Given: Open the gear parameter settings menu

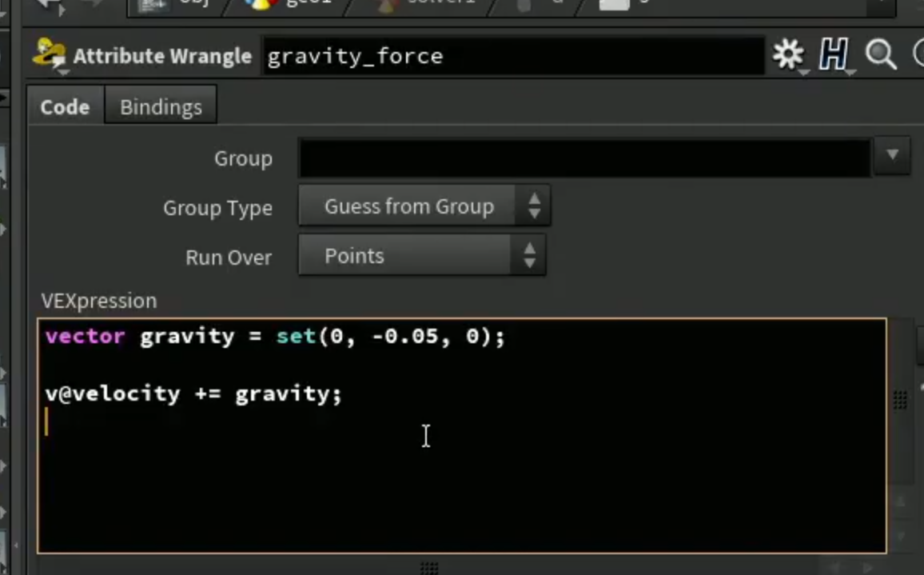Looking at the screenshot, I should tap(788, 55).
